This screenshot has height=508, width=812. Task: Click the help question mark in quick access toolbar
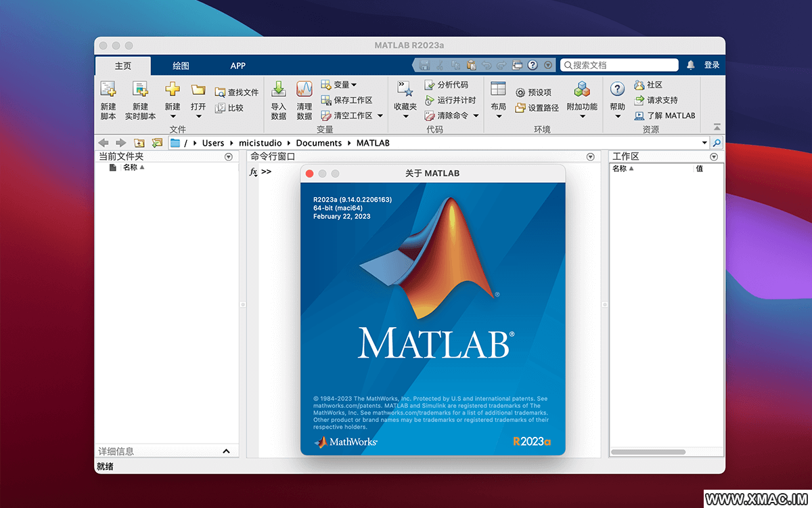point(533,65)
